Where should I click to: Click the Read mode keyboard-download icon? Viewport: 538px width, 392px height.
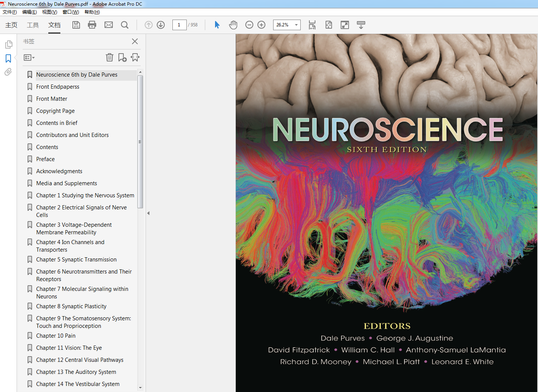click(x=361, y=25)
